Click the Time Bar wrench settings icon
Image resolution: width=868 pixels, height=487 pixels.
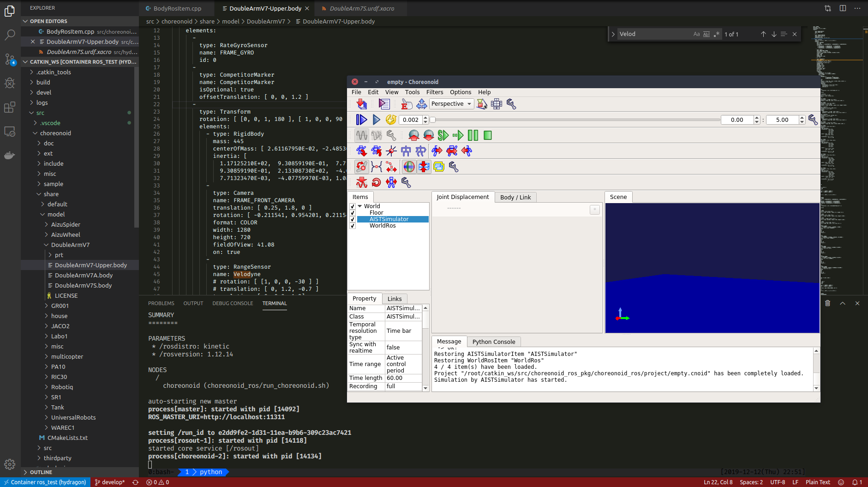814,120
